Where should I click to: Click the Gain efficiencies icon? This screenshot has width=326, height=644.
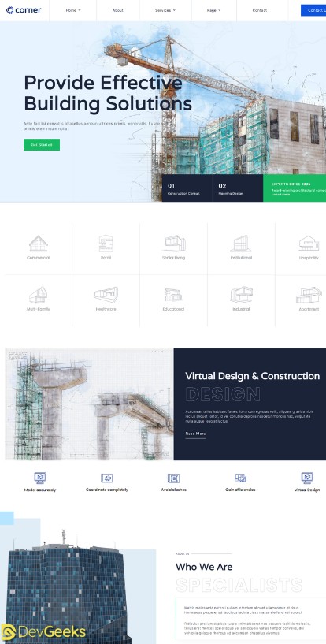(x=240, y=478)
